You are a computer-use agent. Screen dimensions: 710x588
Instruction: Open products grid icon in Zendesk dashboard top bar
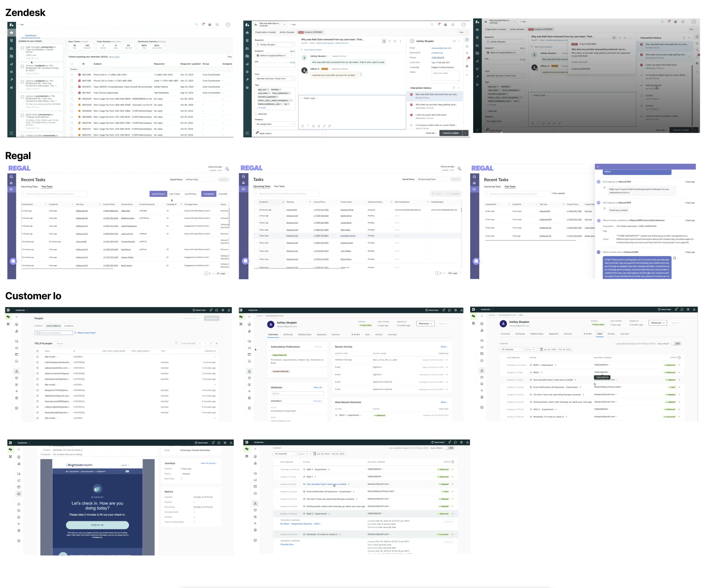pos(217,25)
